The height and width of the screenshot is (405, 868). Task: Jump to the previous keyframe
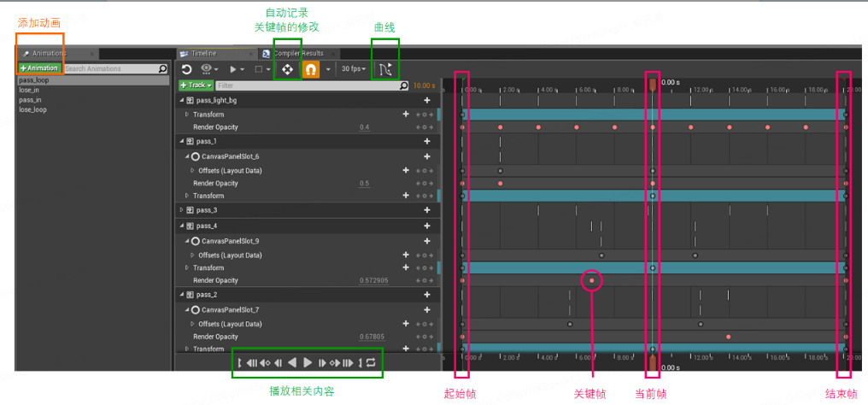265,363
